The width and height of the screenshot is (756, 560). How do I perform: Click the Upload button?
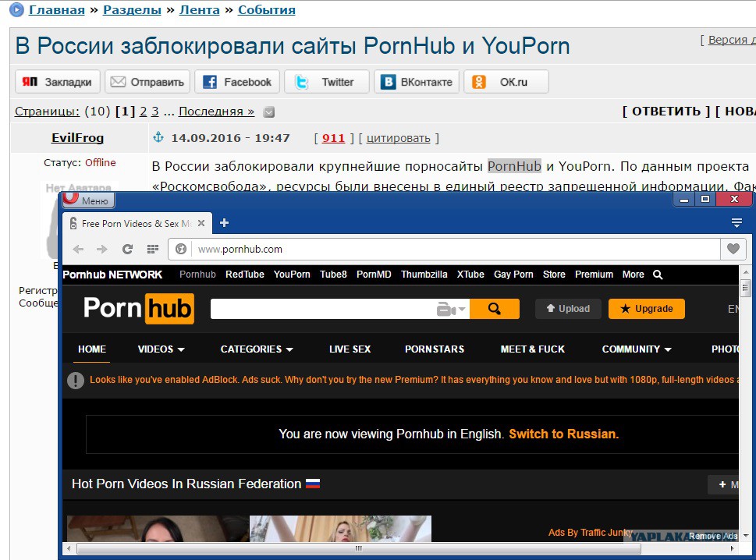pyautogui.click(x=568, y=309)
